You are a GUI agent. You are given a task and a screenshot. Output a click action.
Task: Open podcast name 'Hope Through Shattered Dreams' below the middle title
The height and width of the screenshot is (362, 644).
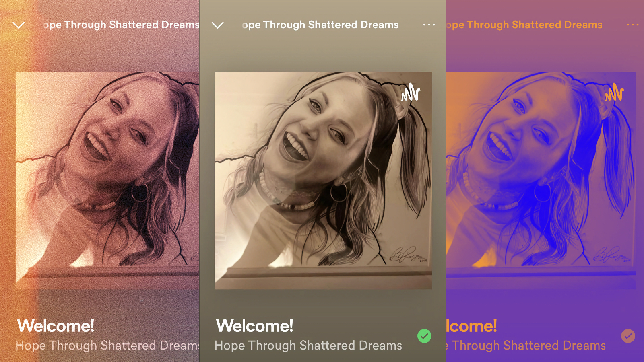click(x=308, y=346)
